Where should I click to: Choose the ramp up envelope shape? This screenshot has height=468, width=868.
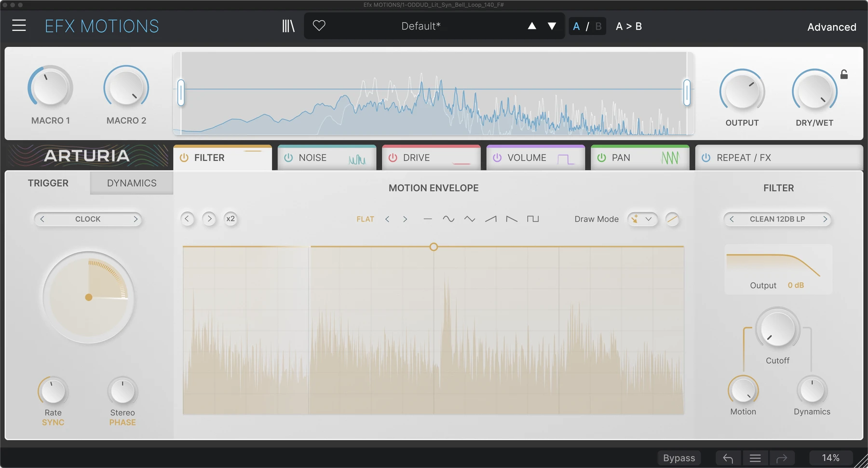(491, 219)
